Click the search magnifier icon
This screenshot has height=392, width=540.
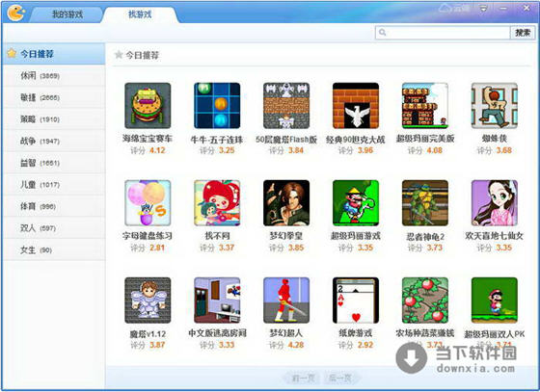click(x=382, y=33)
